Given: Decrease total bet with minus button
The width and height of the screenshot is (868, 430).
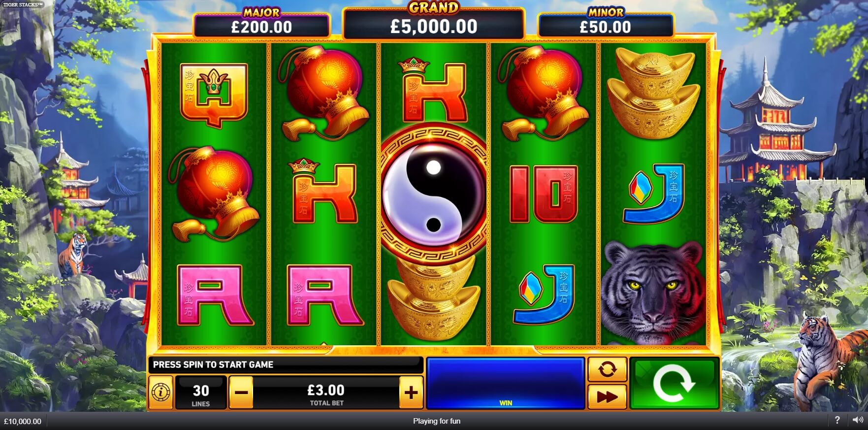Looking at the screenshot, I should (241, 392).
